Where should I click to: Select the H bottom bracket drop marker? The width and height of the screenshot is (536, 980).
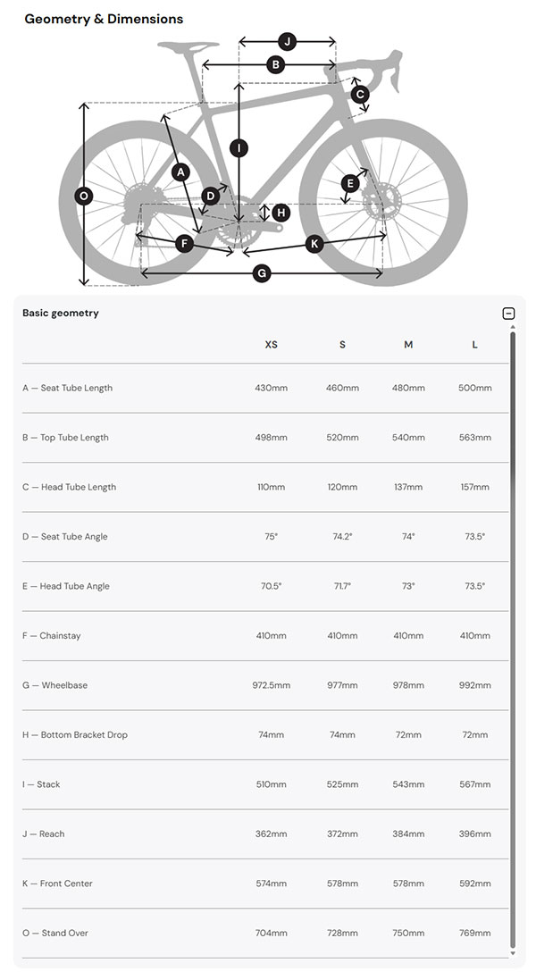pyautogui.click(x=281, y=213)
